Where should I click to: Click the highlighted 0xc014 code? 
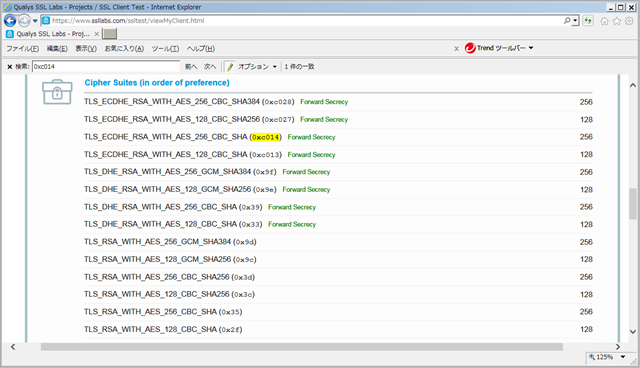pos(266,137)
